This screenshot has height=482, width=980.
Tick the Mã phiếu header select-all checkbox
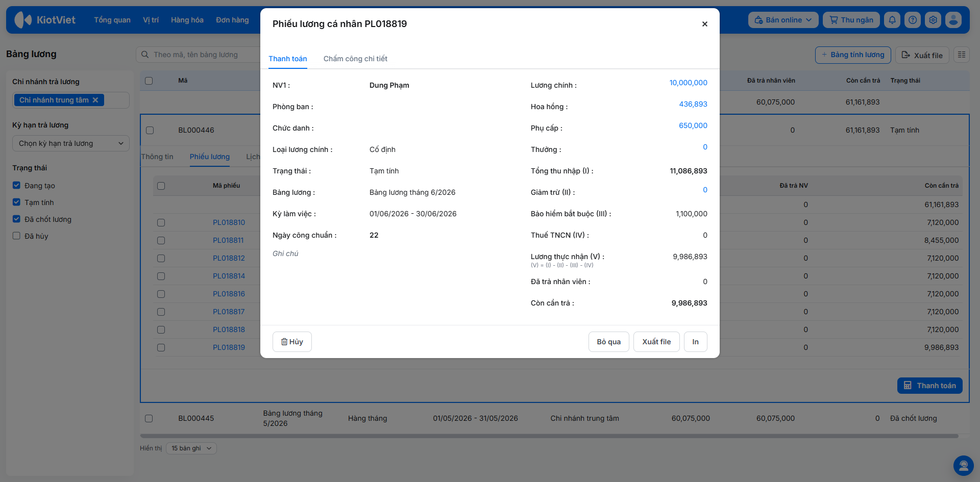(161, 186)
